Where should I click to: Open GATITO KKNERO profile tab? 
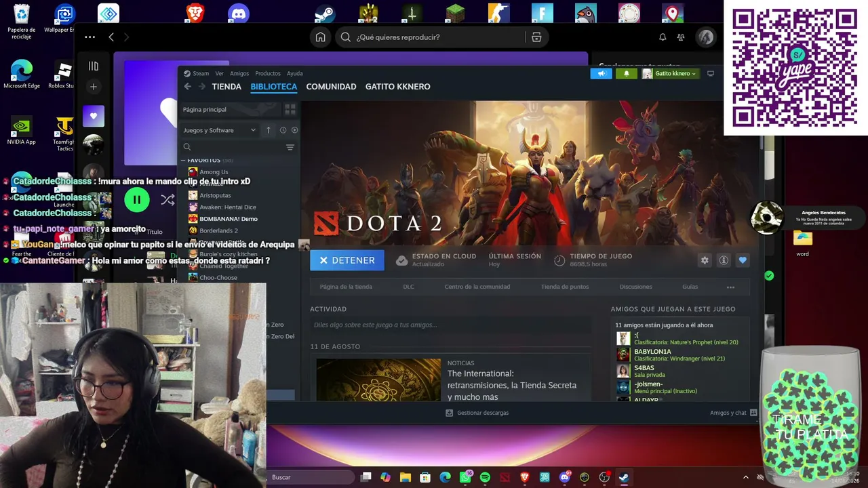click(x=397, y=87)
